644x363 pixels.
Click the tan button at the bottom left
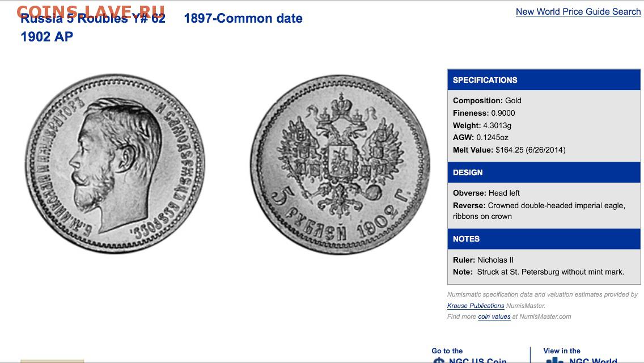[52, 361]
